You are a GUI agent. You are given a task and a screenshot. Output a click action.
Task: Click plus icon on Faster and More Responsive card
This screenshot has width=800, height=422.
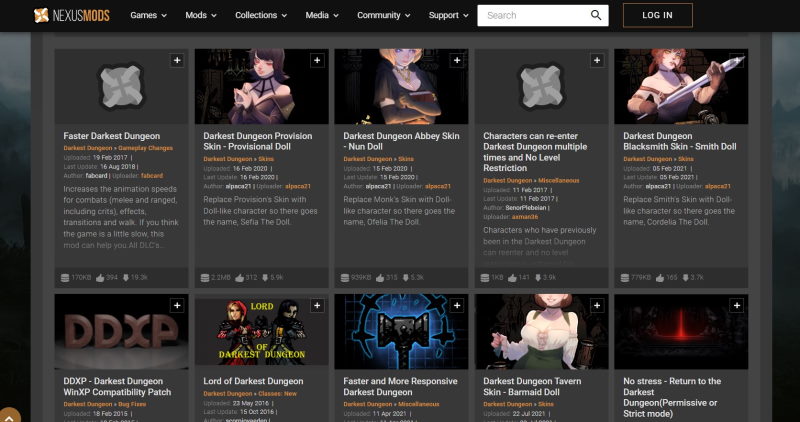point(457,305)
